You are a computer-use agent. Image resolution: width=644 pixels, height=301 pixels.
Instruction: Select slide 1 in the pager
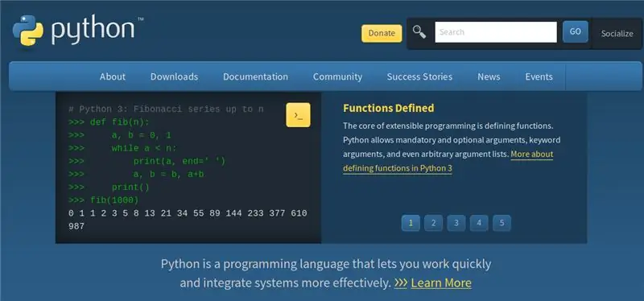click(411, 223)
